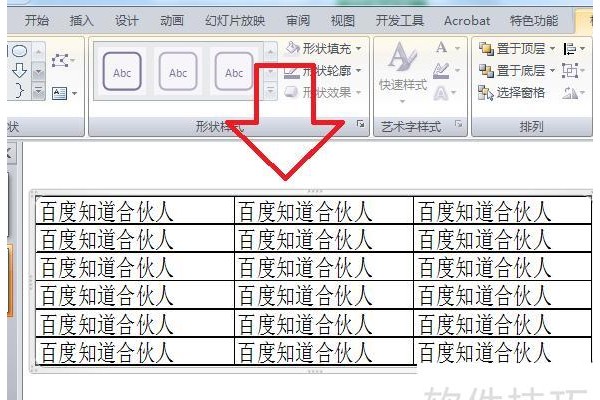Screen dimensions: 600x400
Task: Click the Rotate objects icon
Action: [x=570, y=93]
